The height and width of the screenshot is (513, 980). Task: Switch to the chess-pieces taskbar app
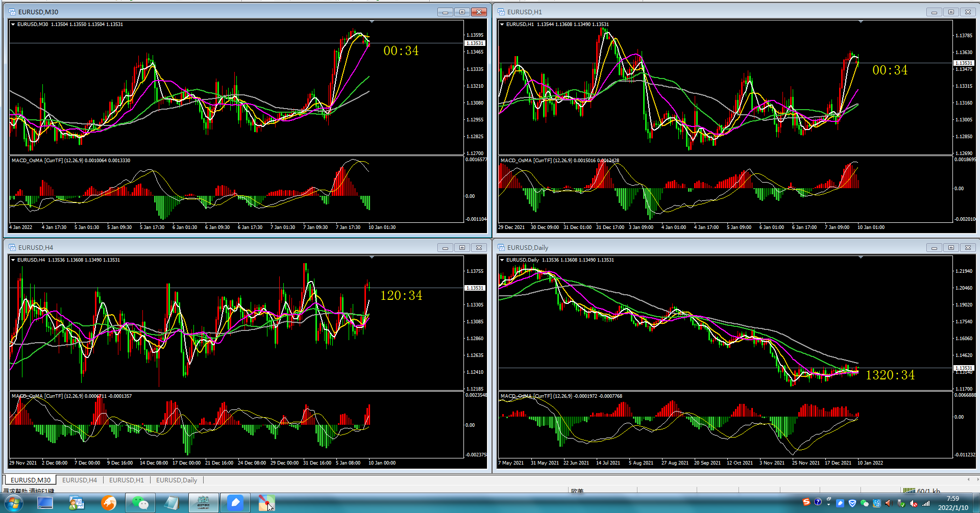coord(203,503)
